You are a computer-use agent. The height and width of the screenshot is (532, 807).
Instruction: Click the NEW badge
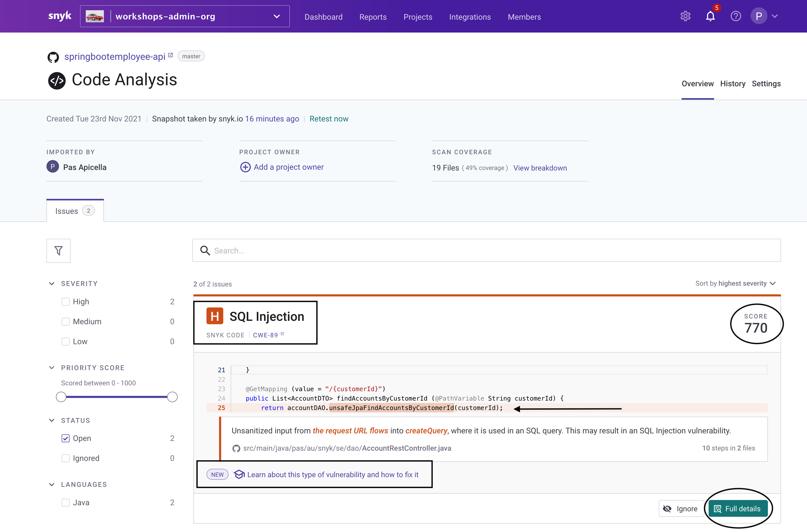point(217,474)
